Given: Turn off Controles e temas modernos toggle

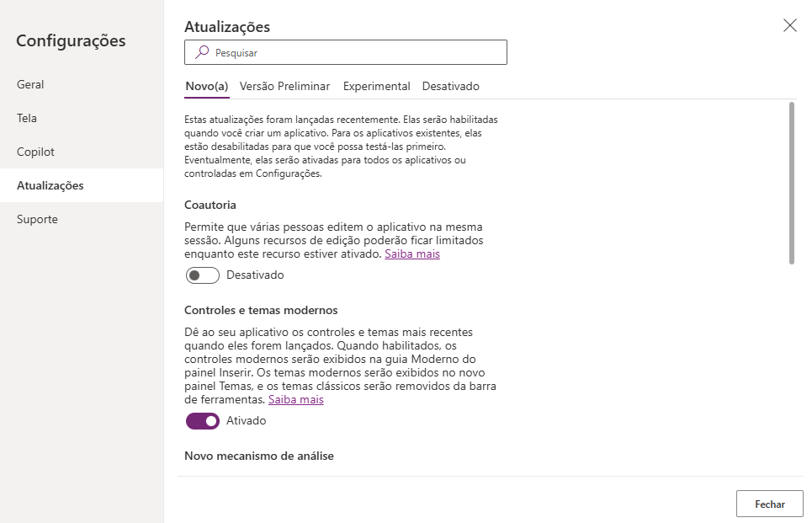Looking at the screenshot, I should [x=203, y=421].
